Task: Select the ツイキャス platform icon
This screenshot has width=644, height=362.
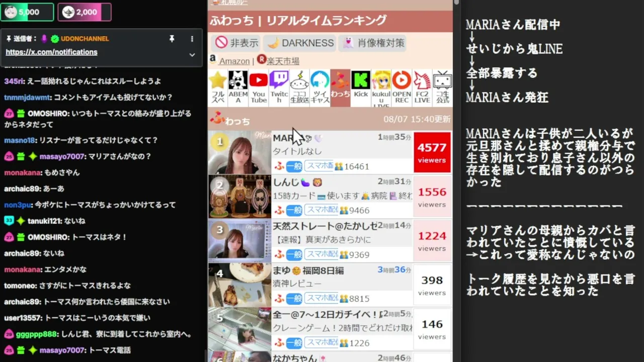Action: coord(320,88)
